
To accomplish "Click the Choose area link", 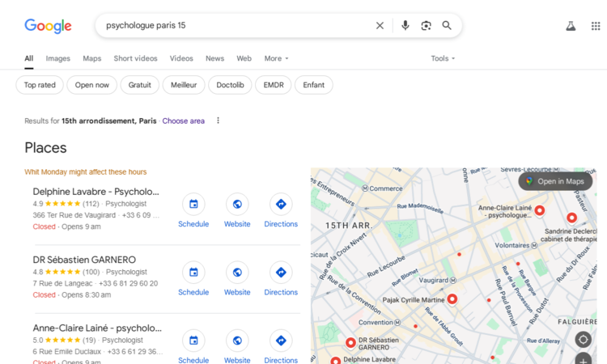I will click(x=184, y=121).
